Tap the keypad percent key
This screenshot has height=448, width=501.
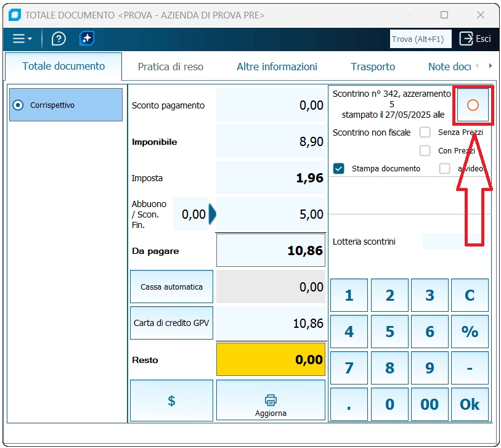(470, 332)
